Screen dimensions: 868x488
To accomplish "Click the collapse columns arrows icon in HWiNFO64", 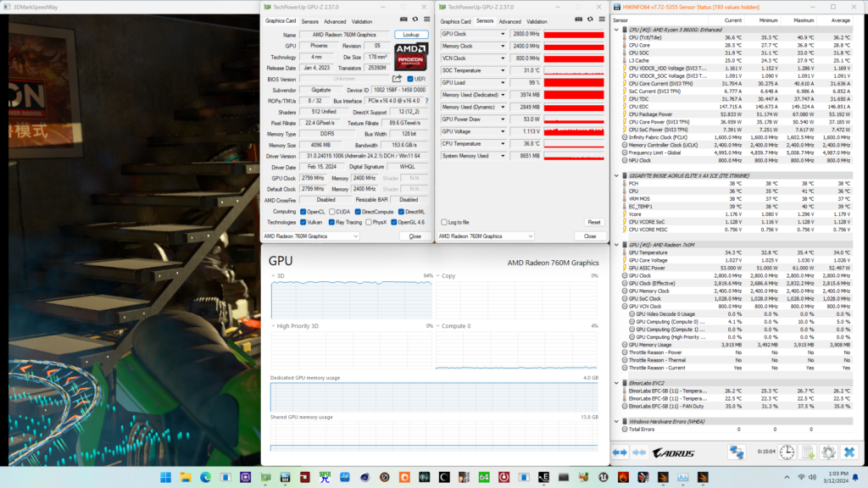I will (639, 452).
